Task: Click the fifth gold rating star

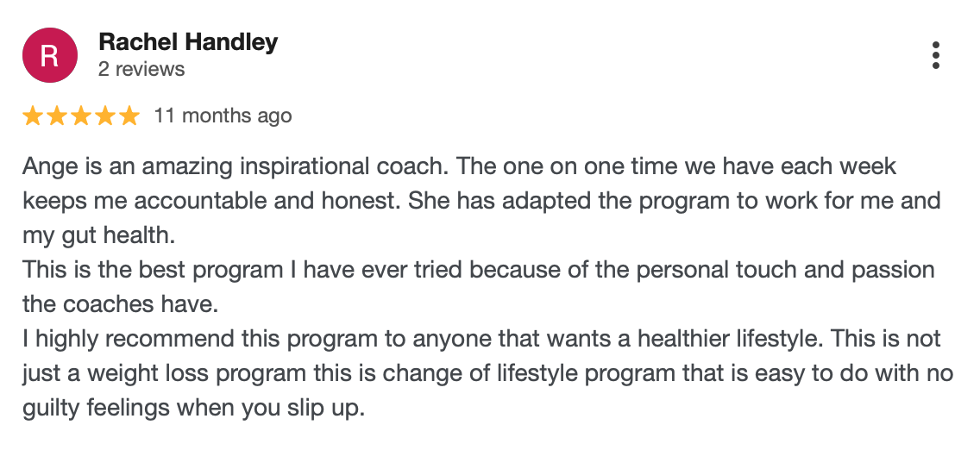Action: coord(129,116)
